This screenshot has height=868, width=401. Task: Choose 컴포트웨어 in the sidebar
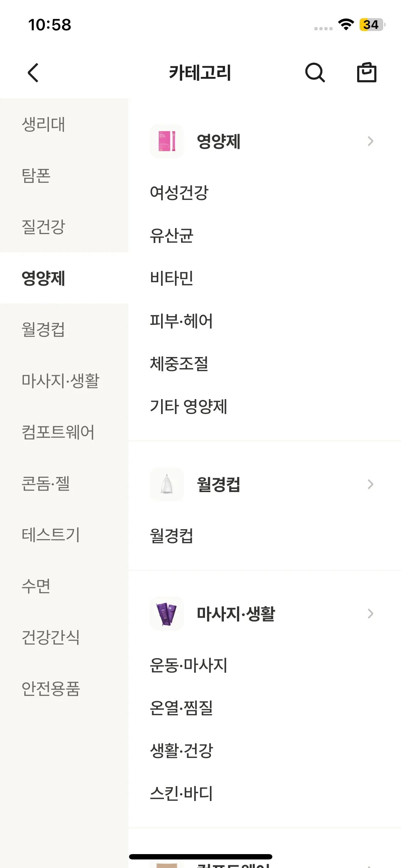[x=58, y=432]
